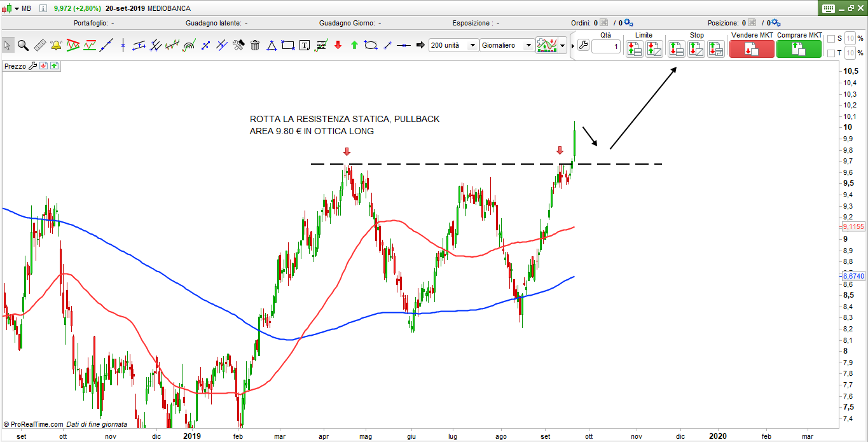868x442 pixels.
Task: Choose the text annotation tool
Action: tap(305, 45)
